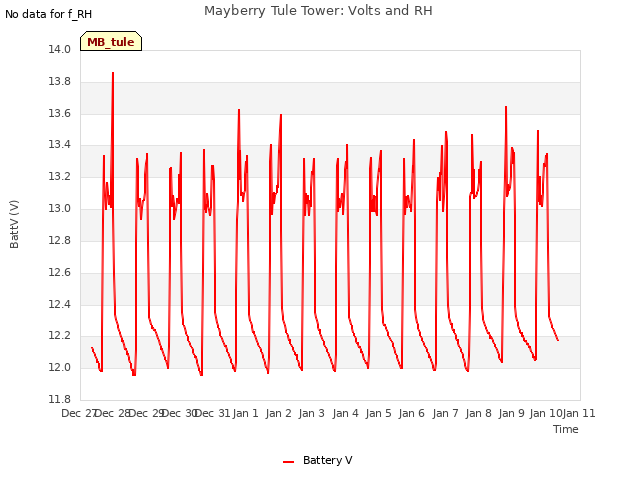
Task: Click the chart title 'Mayberry Tule Tower: Volts and RH'
Action: 318,11
